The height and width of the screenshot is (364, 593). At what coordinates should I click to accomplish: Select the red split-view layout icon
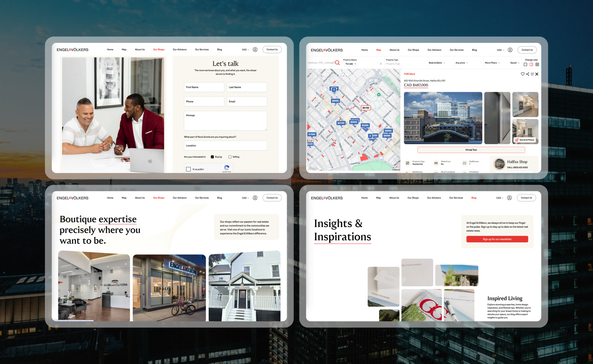click(531, 64)
